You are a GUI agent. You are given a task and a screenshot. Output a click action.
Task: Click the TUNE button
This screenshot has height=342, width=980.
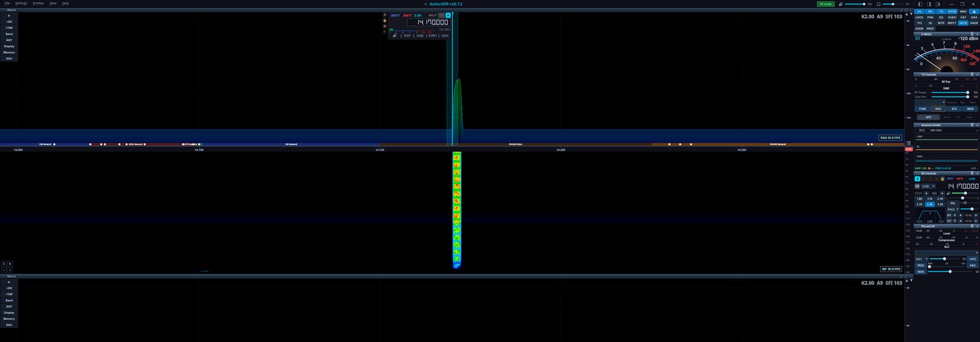(x=922, y=108)
